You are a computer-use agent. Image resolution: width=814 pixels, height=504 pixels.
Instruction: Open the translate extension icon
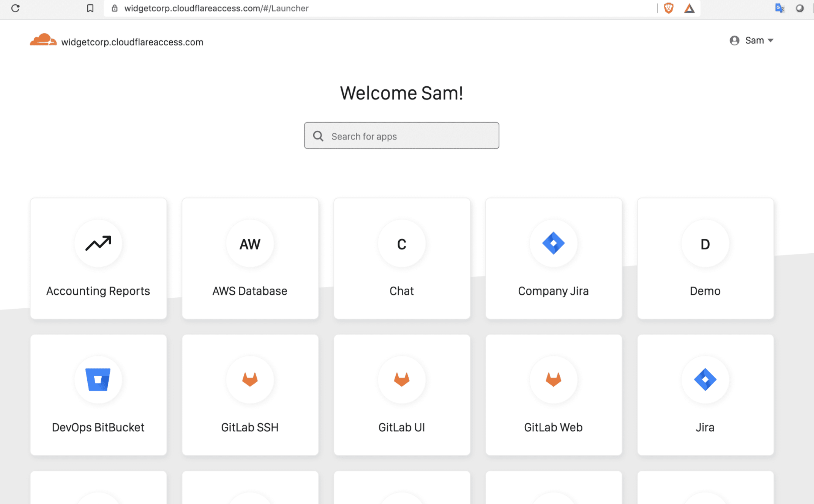click(x=780, y=8)
